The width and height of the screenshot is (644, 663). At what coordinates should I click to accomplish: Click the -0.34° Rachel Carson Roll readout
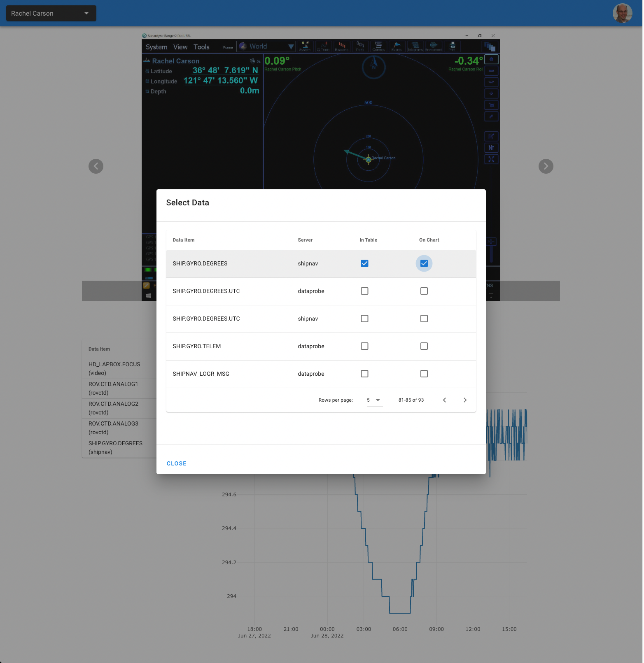(x=466, y=63)
